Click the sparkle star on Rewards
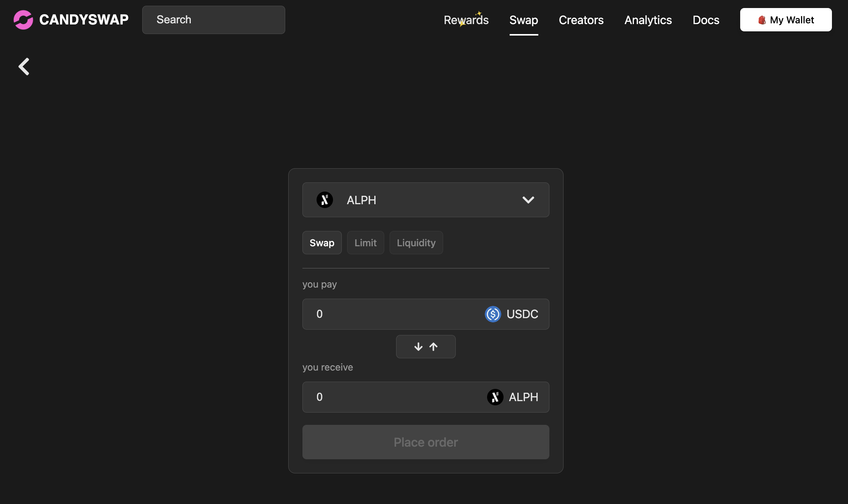The height and width of the screenshot is (504, 848). pos(478,14)
